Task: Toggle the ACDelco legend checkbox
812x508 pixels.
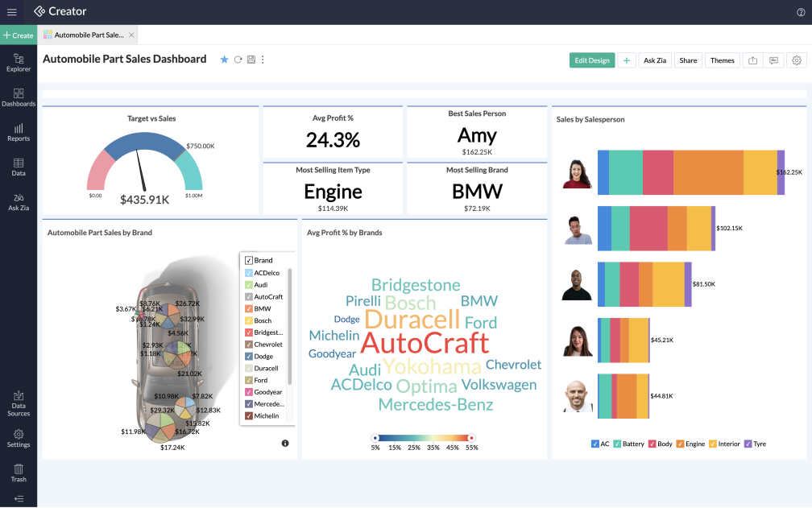Action: click(249, 273)
